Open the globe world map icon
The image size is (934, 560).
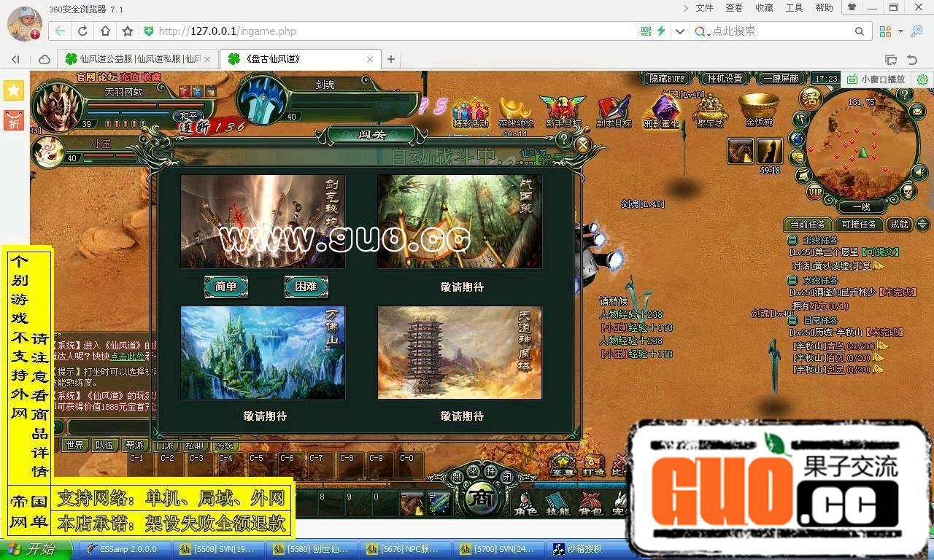coord(798,138)
